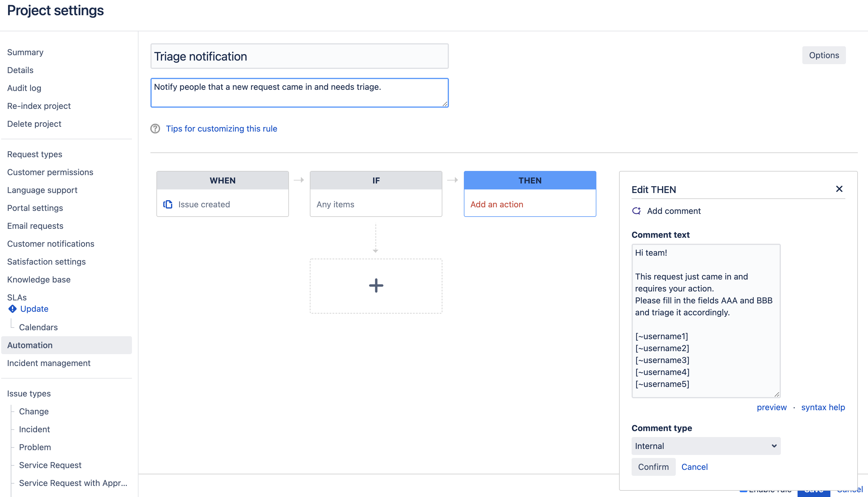The image size is (868, 497).
Task: Open Incident management settings
Action: tap(49, 363)
